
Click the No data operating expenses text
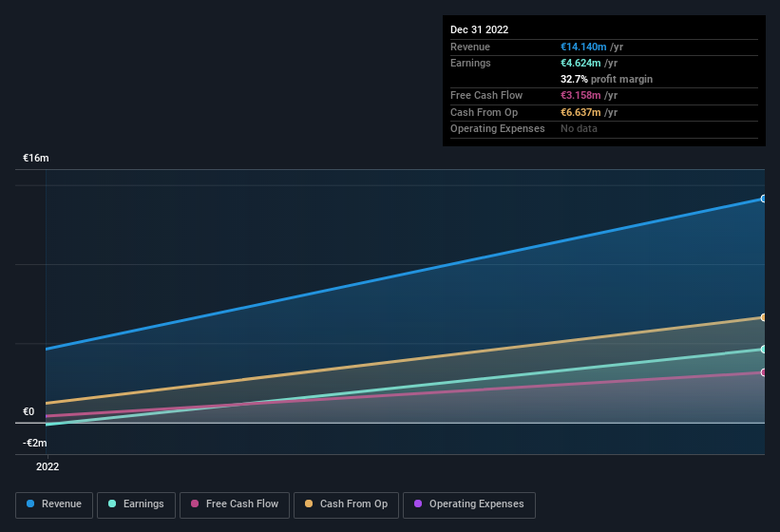(x=579, y=129)
